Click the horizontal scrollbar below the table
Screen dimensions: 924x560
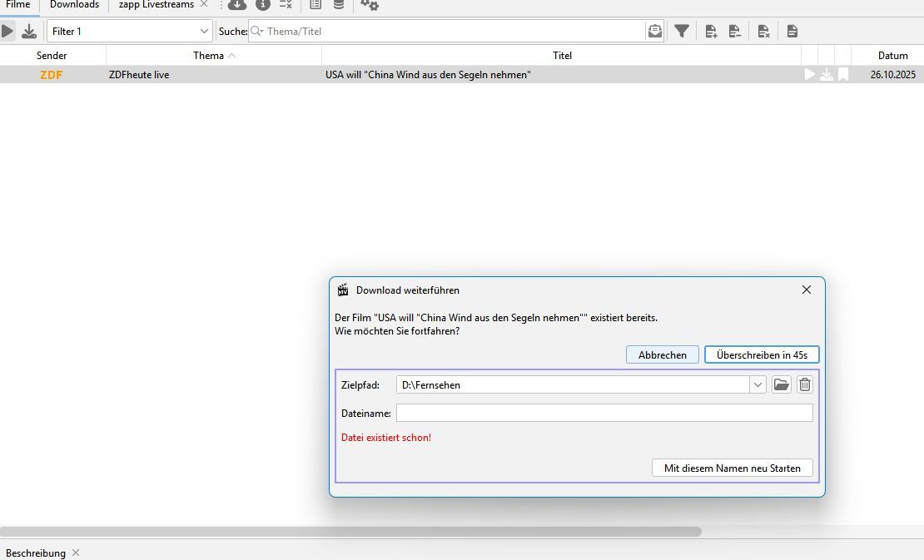tap(350, 532)
